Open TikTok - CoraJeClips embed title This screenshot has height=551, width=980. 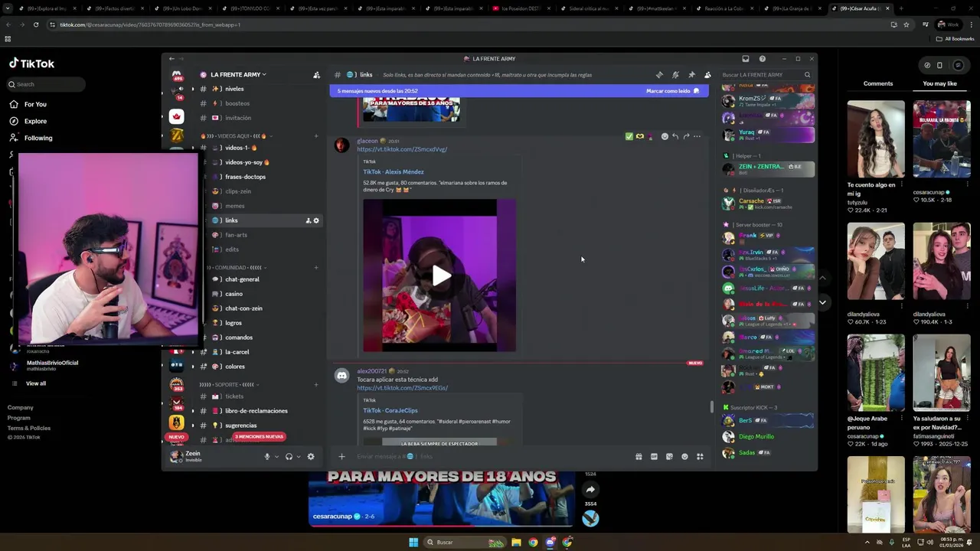pos(390,411)
